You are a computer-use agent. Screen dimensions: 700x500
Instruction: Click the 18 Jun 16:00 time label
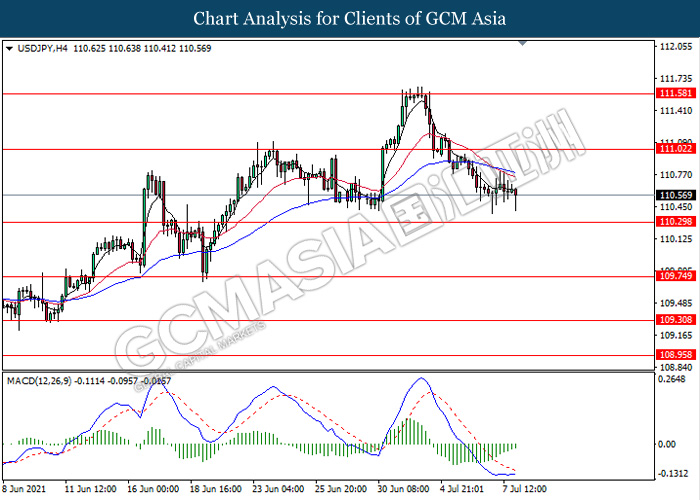[216, 489]
